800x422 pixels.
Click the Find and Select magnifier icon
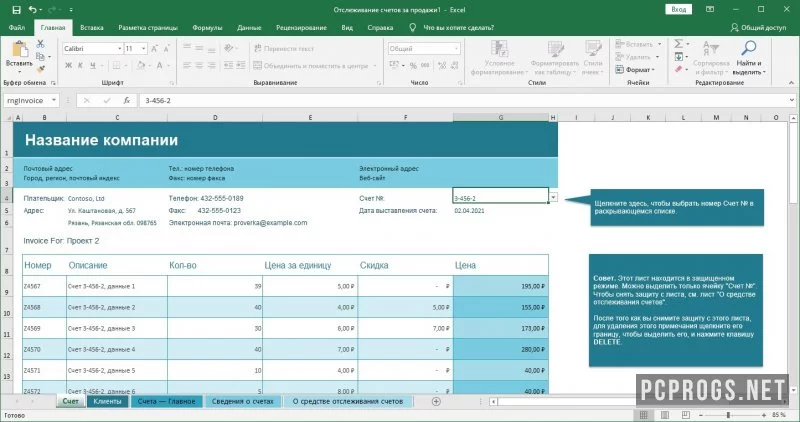[x=748, y=48]
